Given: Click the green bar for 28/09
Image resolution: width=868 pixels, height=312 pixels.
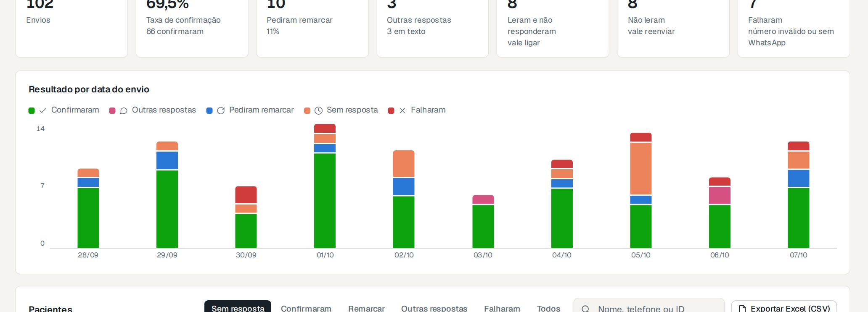Looking at the screenshot, I should pyautogui.click(x=88, y=218).
